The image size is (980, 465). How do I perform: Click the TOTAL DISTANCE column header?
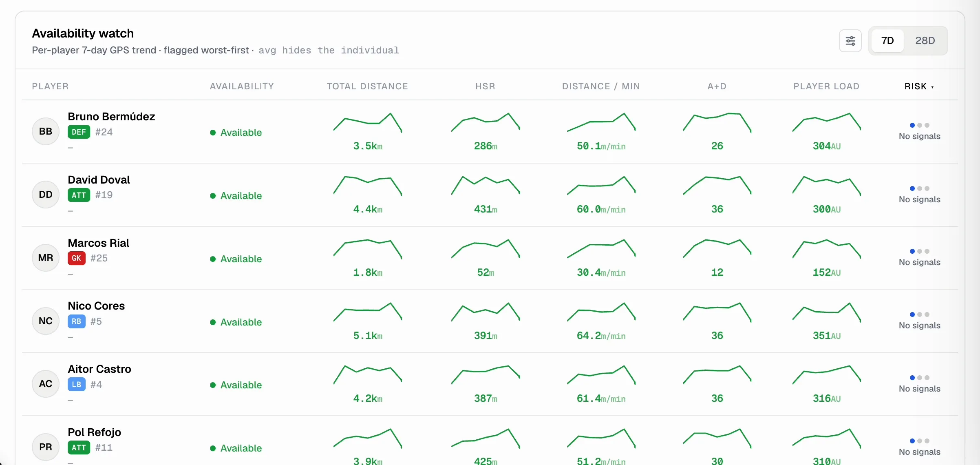367,86
